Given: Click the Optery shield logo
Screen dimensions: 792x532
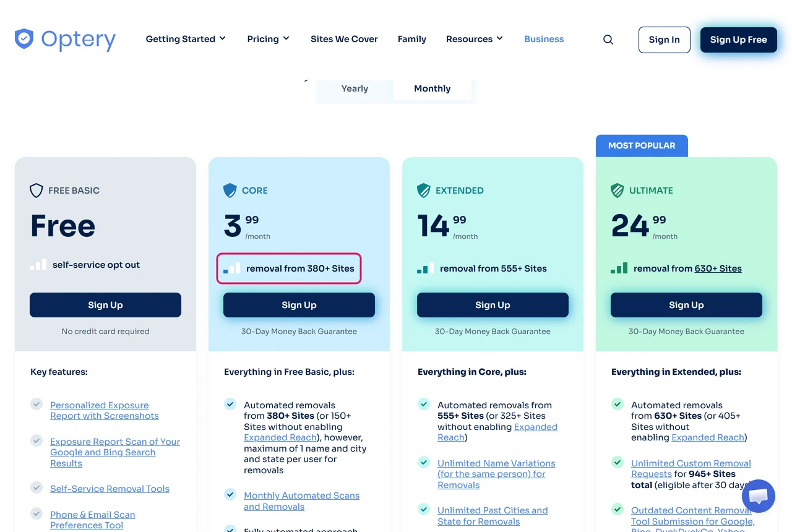Looking at the screenshot, I should (24, 39).
